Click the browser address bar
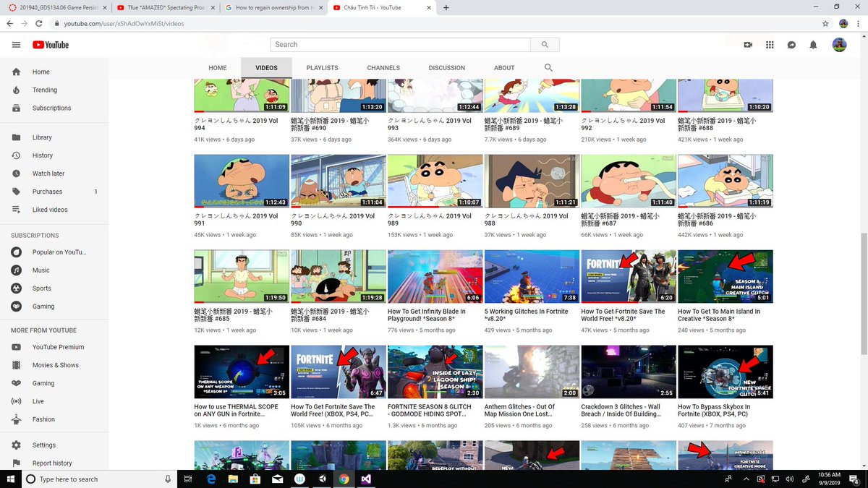The image size is (868, 488). (x=434, y=23)
